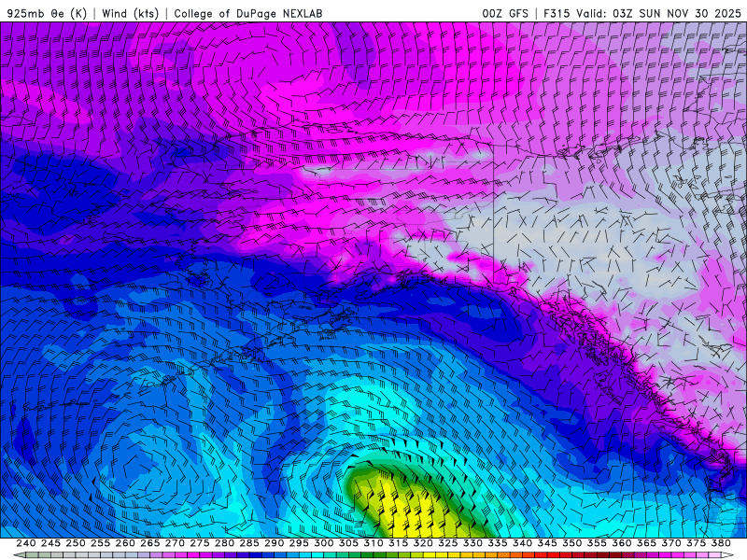Click the 260 colorbar label
This screenshot has width=747, height=560.
125,543
